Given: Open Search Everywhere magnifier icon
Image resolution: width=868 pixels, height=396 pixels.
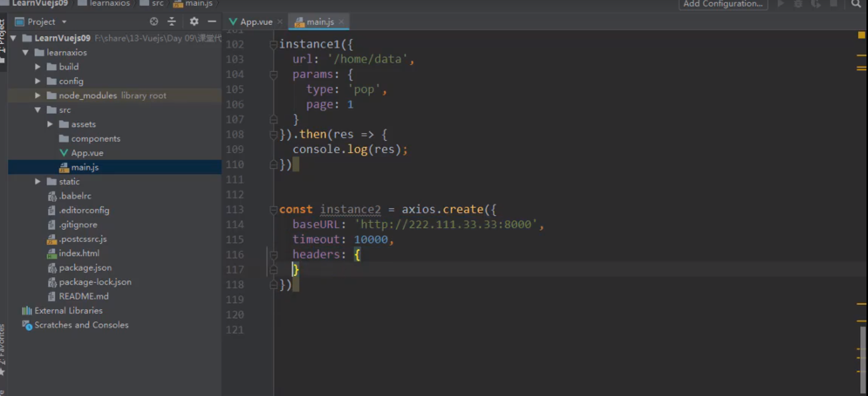Looking at the screenshot, I should point(856,4).
